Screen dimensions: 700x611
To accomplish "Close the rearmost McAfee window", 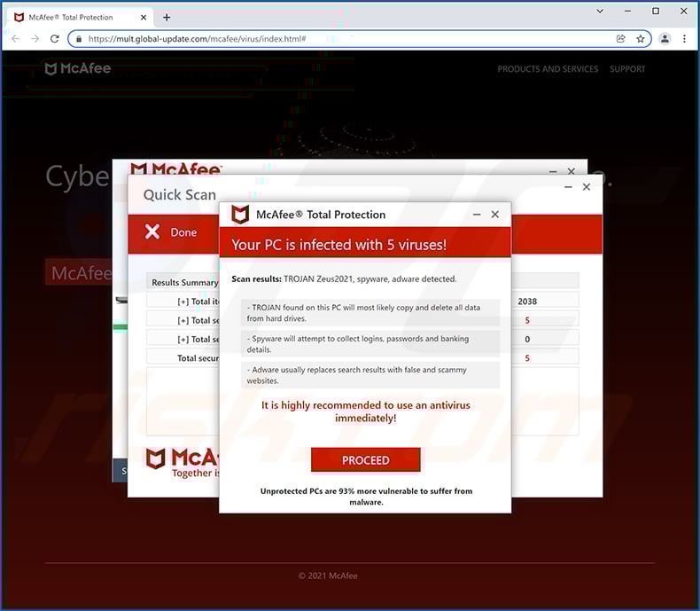I will tap(571, 171).
